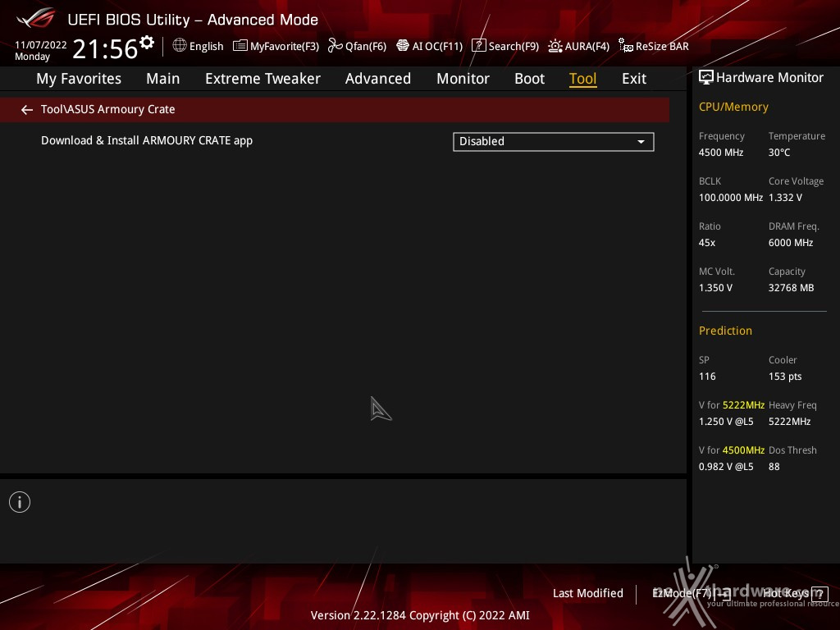The height and width of the screenshot is (630, 840).
Task: Click the 1.250 V @L5 value
Action: pyautogui.click(x=726, y=422)
